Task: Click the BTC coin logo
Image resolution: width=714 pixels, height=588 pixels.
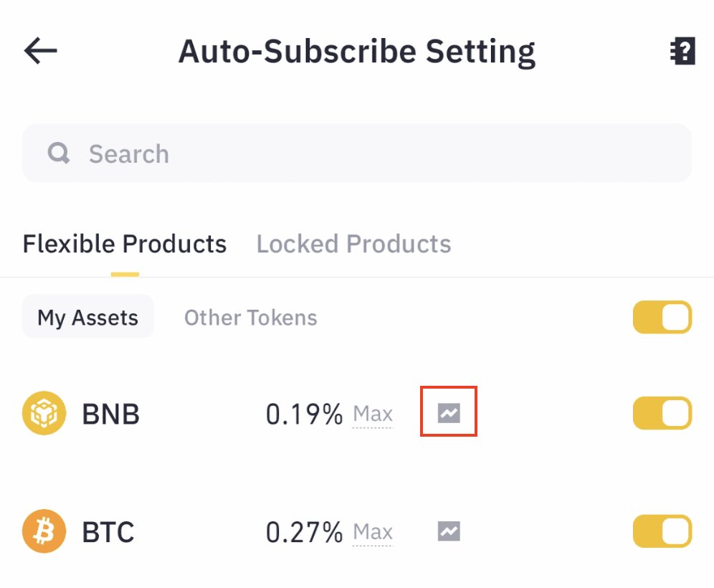Action: click(x=44, y=532)
